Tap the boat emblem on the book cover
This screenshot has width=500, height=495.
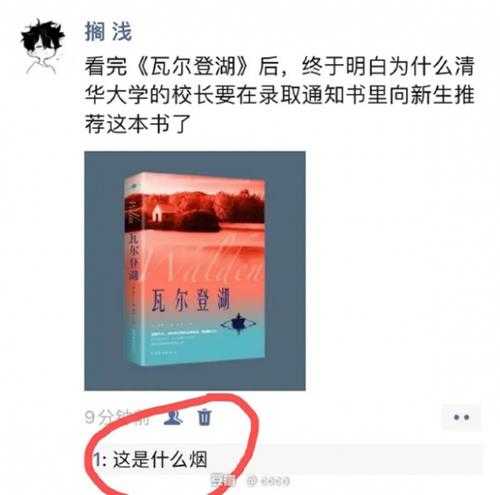point(239,323)
